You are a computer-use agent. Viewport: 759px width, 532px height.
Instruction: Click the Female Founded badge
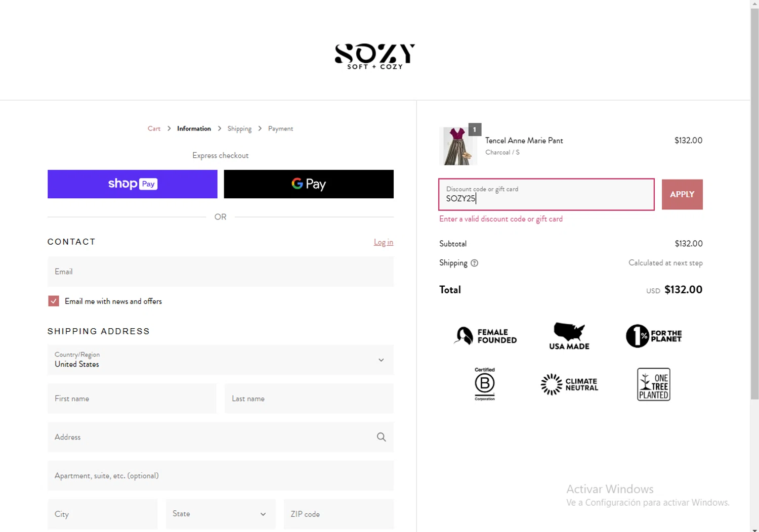point(485,336)
